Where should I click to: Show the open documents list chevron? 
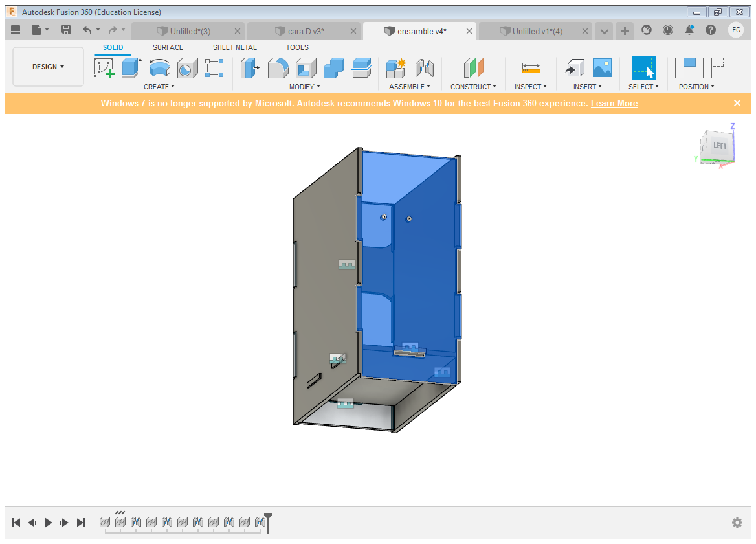(604, 31)
